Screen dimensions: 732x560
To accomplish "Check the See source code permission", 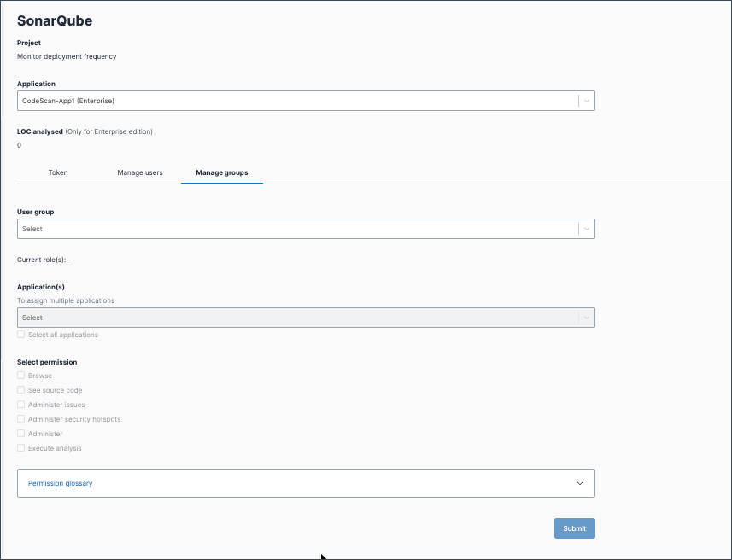I will (21, 389).
